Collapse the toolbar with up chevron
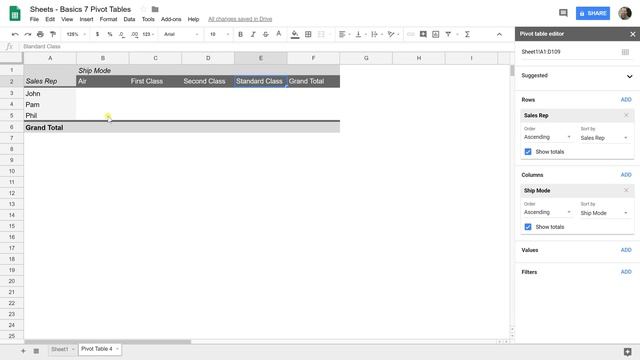Viewport: 640px width, 360px height. 499,34
